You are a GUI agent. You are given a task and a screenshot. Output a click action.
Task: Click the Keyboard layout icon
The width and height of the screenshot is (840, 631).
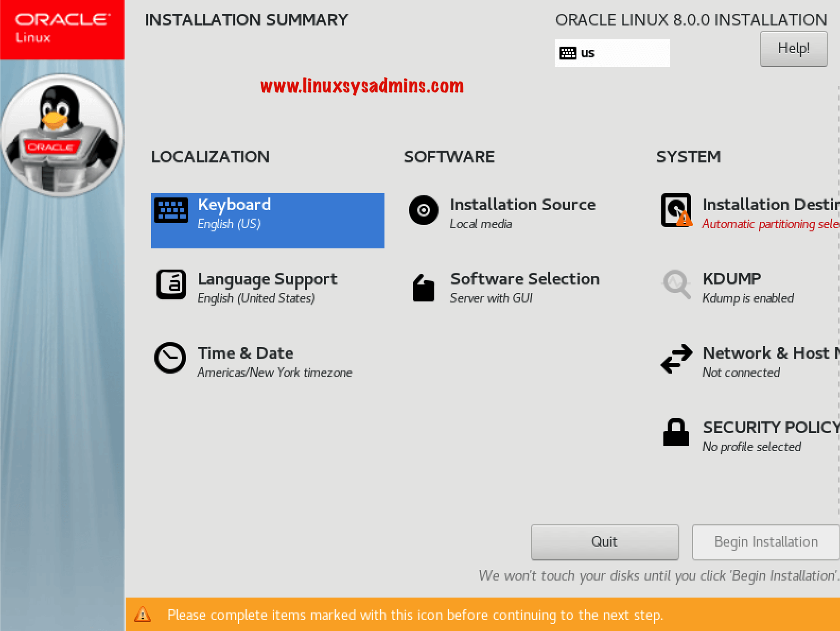pos(171,210)
